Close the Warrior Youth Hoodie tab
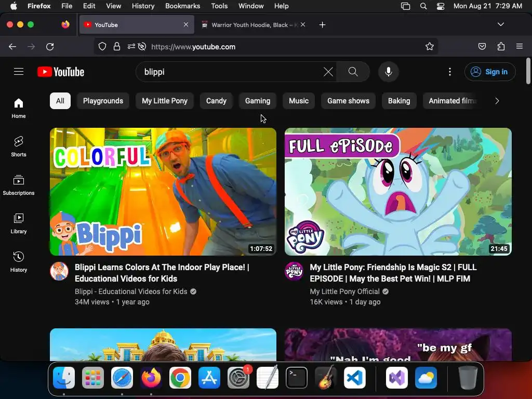This screenshot has width=532, height=399. pyautogui.click(x=303, y=25)
